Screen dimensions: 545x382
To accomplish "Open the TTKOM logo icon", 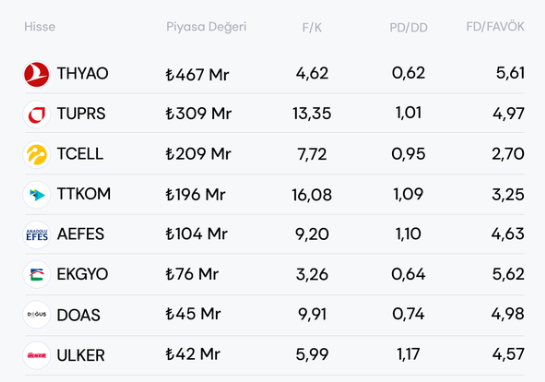I will 36,195.
